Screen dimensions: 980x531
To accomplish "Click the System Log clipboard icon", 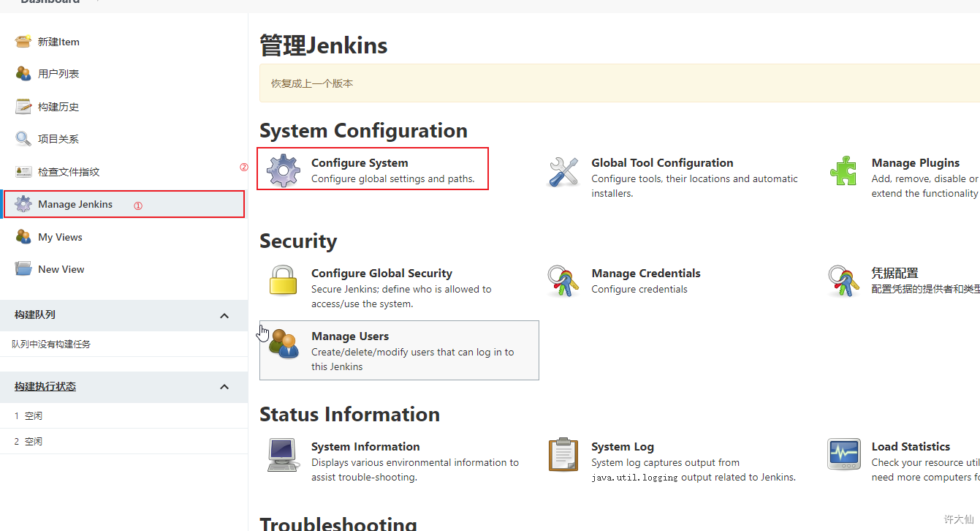I will click(x=563, y=454).
